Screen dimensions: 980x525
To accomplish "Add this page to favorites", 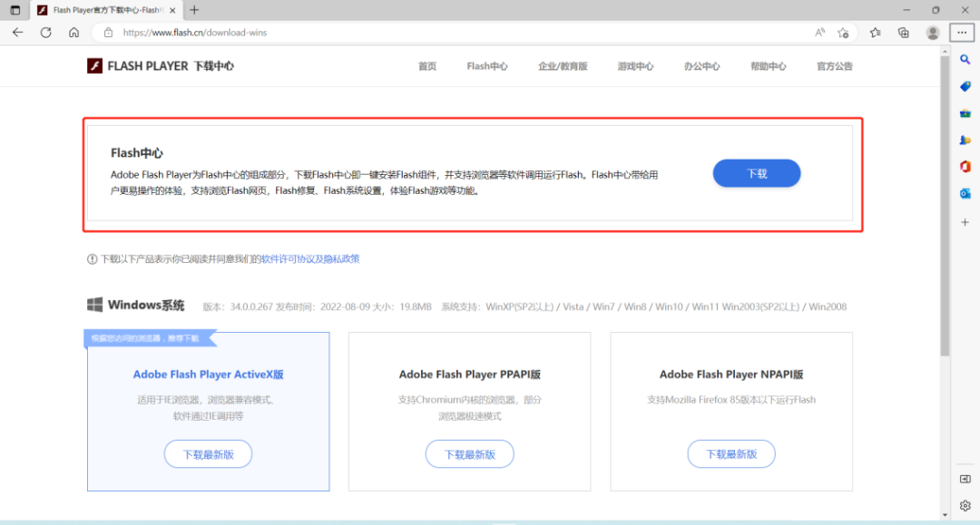I will [x=843, y=33].
